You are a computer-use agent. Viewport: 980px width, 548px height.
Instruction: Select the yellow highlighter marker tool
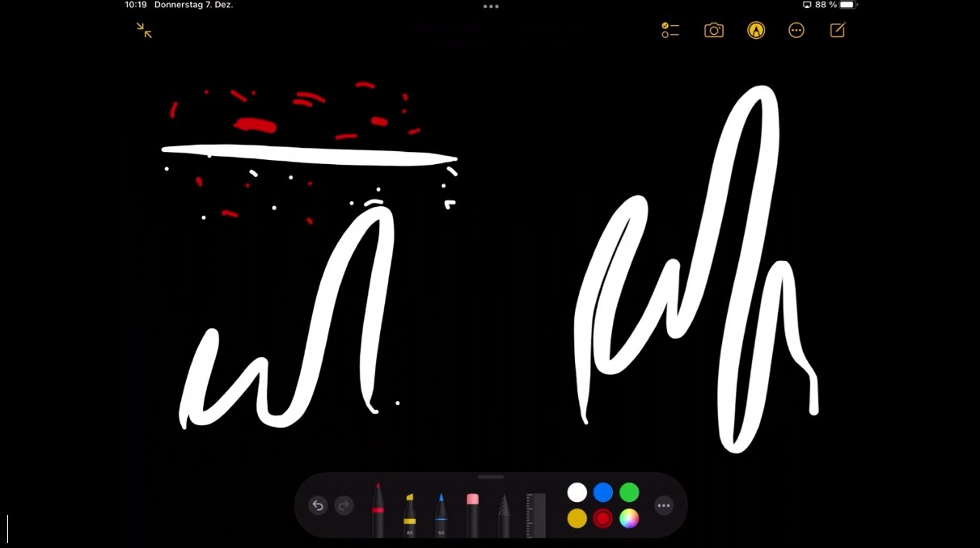(x=409, y=515)
